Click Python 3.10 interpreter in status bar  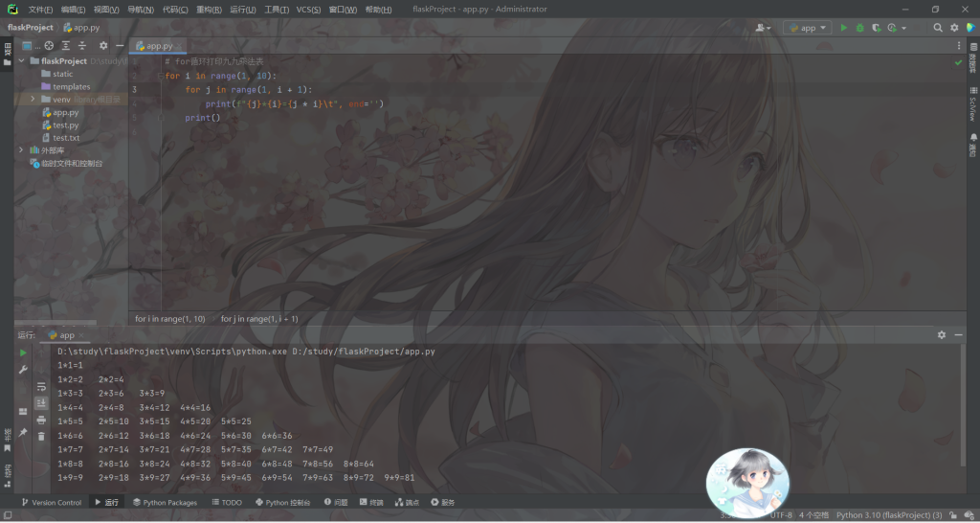click(888, 514)
